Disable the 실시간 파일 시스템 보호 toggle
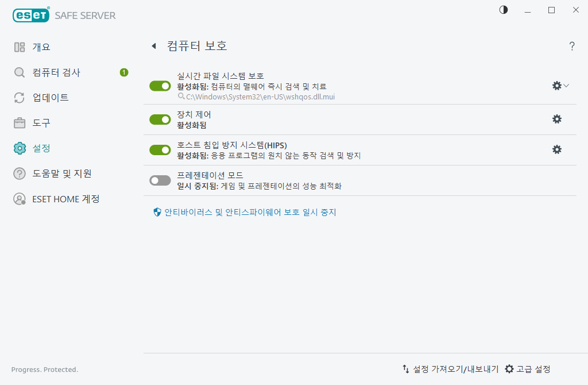588x385 pixels. click(160, 86)
